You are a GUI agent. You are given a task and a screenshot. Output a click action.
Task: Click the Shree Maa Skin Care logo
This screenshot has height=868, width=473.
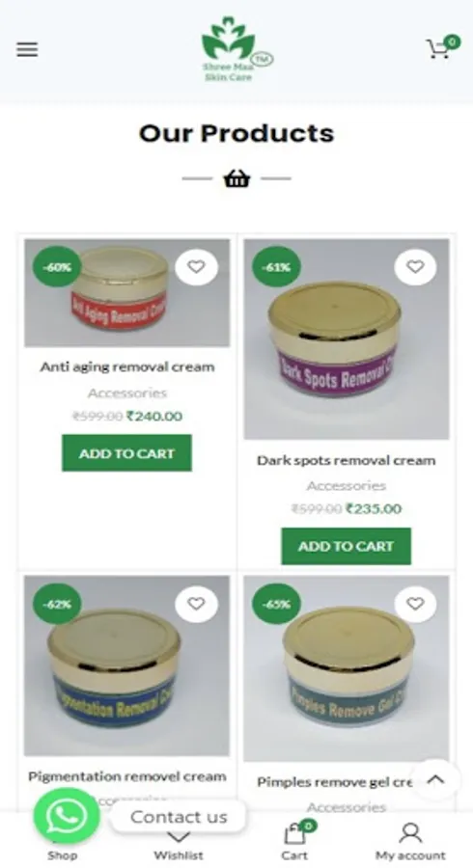237,49
